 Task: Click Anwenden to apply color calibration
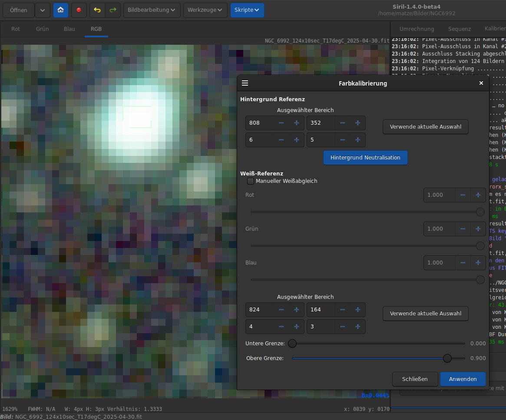click(463, 379)
